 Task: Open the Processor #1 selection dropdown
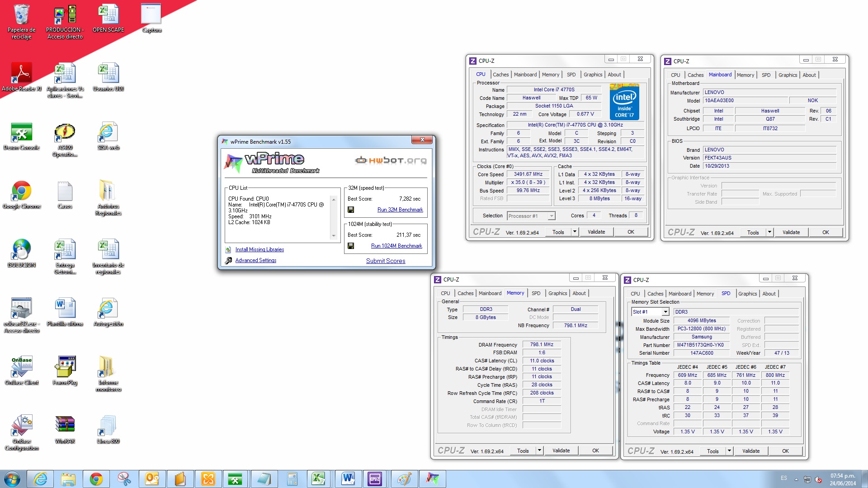point(531,216)
